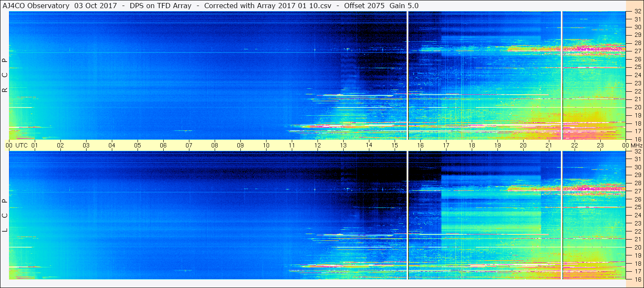Click the 26 MHz tick label of LCP panel
Image resolution: width=644 pixels, height=288 pixels.
[x=637, y=199]
